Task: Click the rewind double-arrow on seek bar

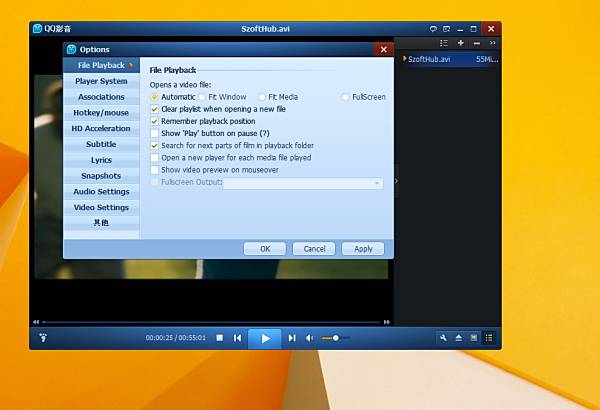Action: click(36, 322)
